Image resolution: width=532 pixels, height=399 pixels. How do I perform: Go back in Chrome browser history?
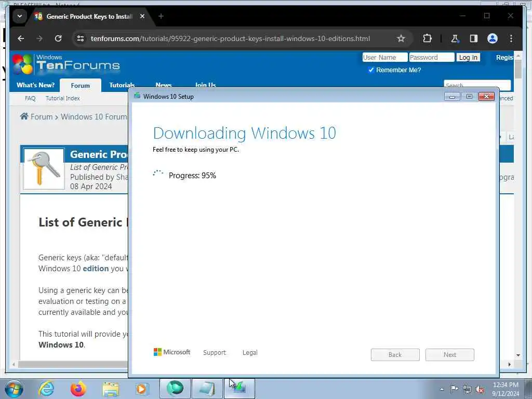tap(21, 38)
